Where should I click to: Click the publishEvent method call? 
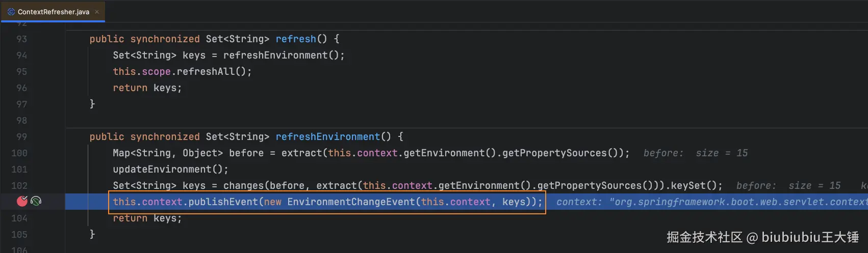pos(223,202)
